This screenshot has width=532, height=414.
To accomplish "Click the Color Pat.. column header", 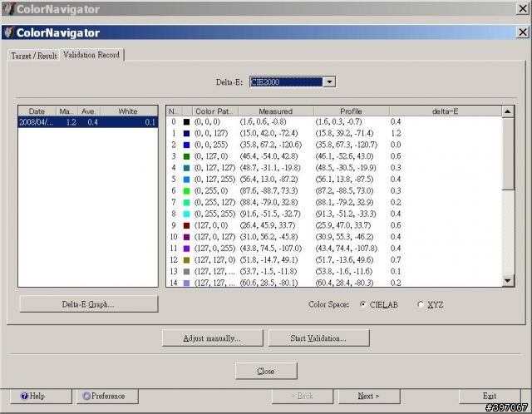I will 214,111.
